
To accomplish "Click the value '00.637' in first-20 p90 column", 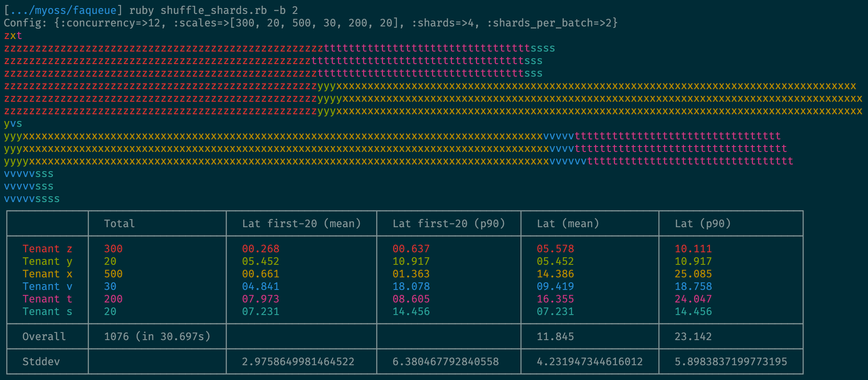I will point(411,249).
